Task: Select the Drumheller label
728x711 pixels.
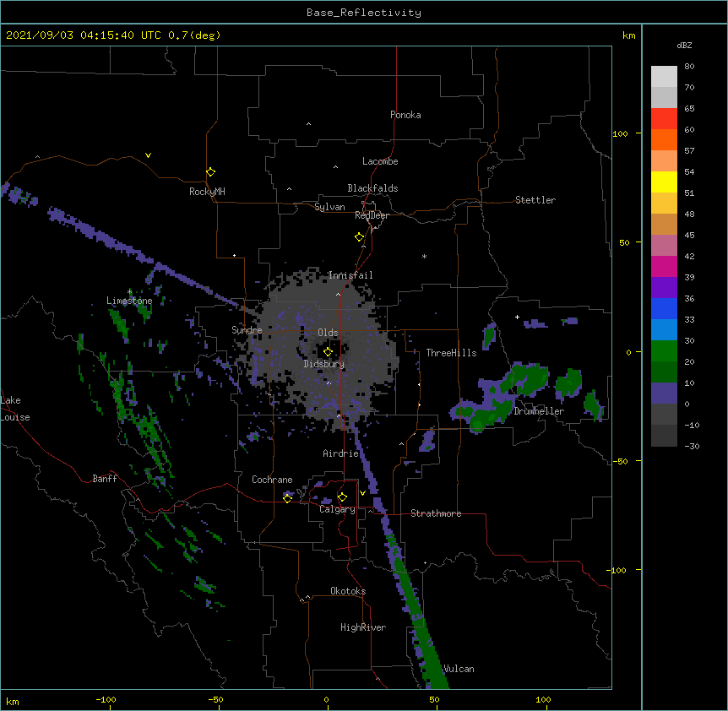Action: pos(539,411)
